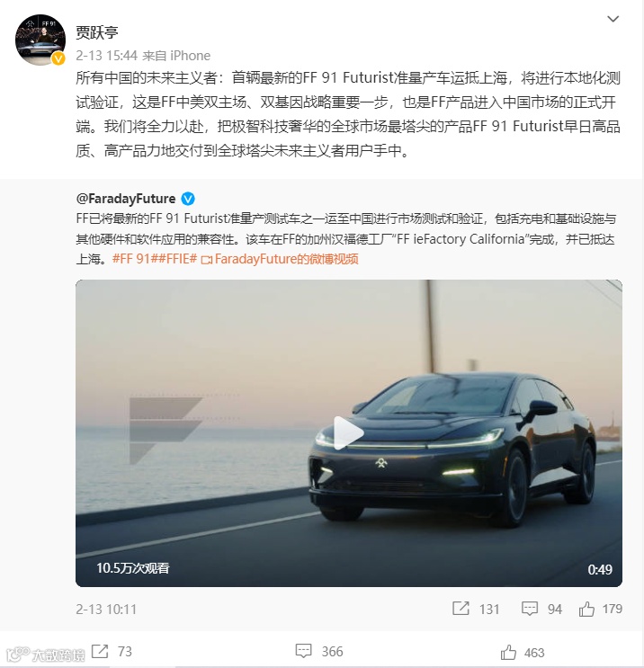This screenshot has height=668, width=644.
Task: Play the FF 91 video
Action: 349,432
